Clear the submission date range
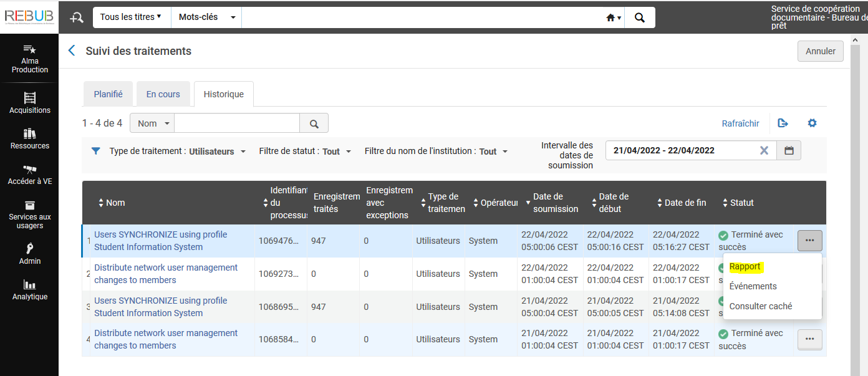The width and height of the screenshot is (868, 376). pyautogui.click(x=764, y=150)
